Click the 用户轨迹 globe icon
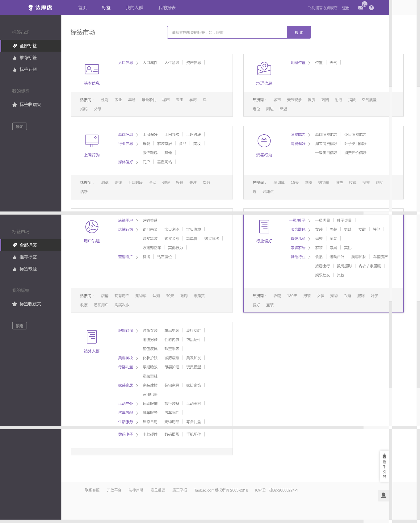 coord(92,227)
